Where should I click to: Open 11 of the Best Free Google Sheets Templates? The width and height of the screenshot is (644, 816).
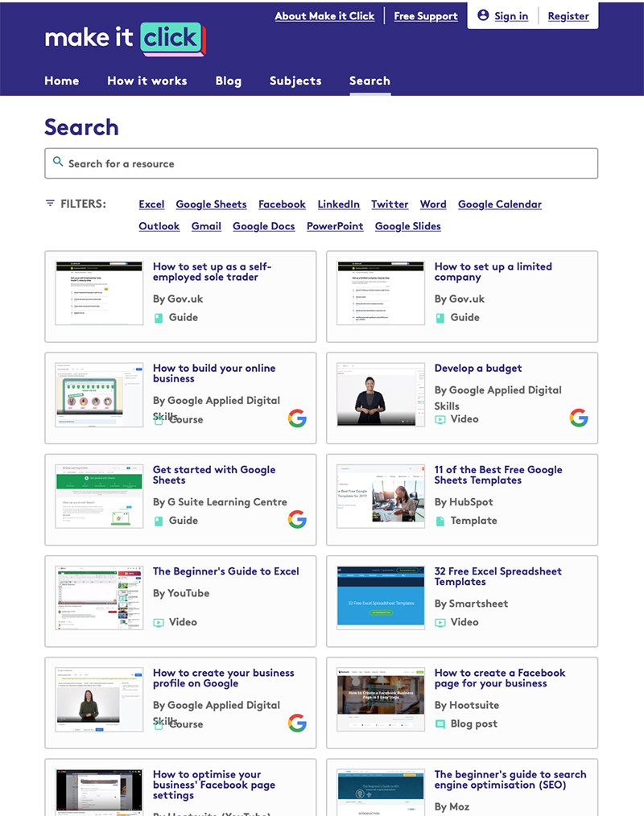498,475
